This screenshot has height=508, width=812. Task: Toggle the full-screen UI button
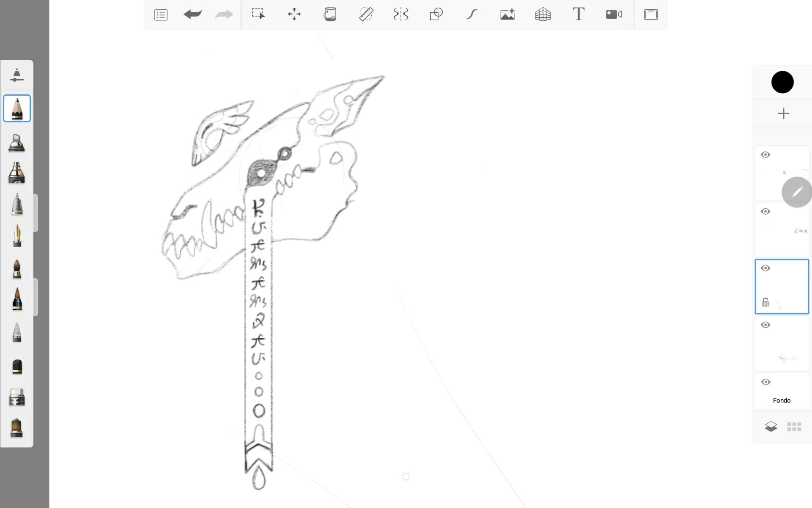[x=650, y=14]
